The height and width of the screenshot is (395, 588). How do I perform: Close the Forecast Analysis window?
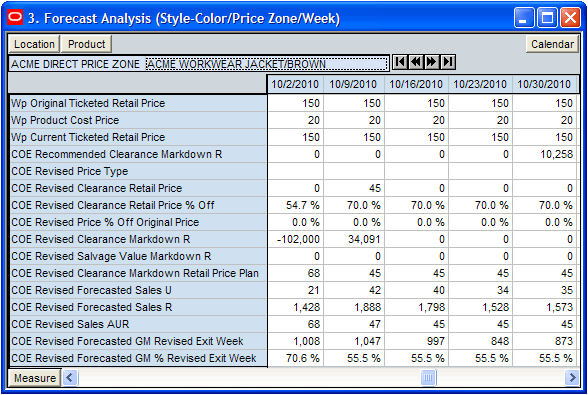point(570,18)
